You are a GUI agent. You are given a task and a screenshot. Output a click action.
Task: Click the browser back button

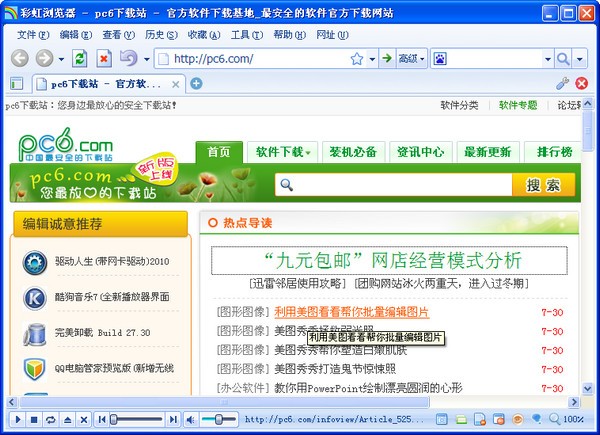point(19,59)
